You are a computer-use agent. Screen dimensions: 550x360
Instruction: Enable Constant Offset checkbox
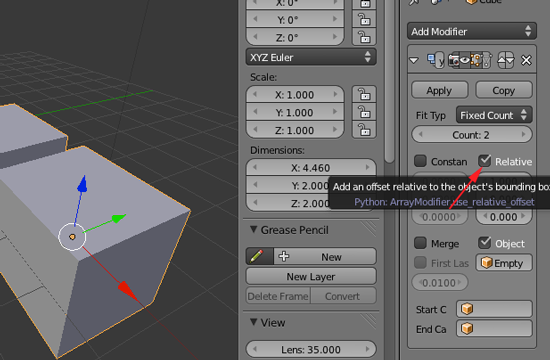tap(420, 161)
